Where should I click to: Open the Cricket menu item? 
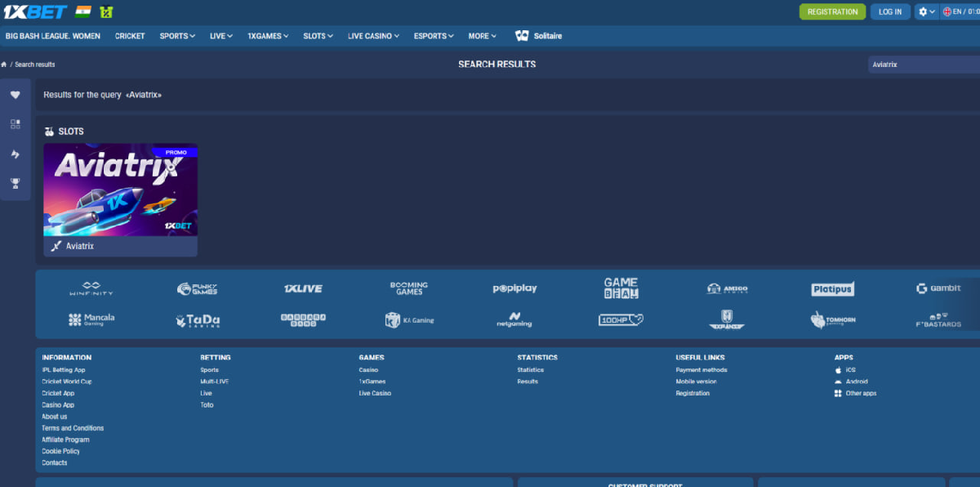coord(130,36)
